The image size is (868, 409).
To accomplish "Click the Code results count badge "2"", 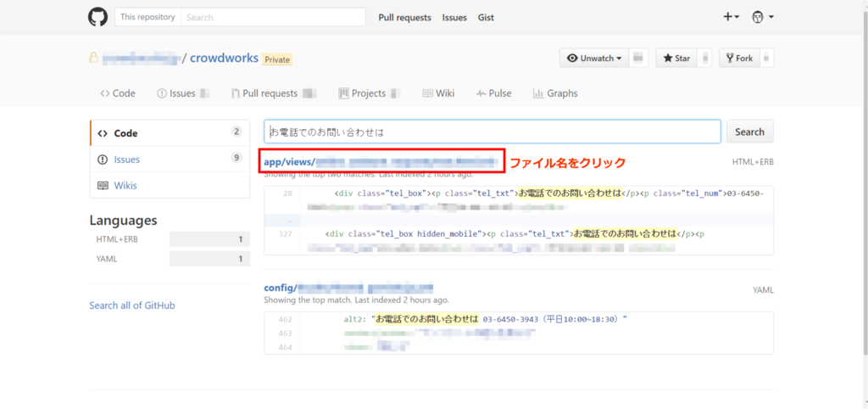I will [237, 132].
